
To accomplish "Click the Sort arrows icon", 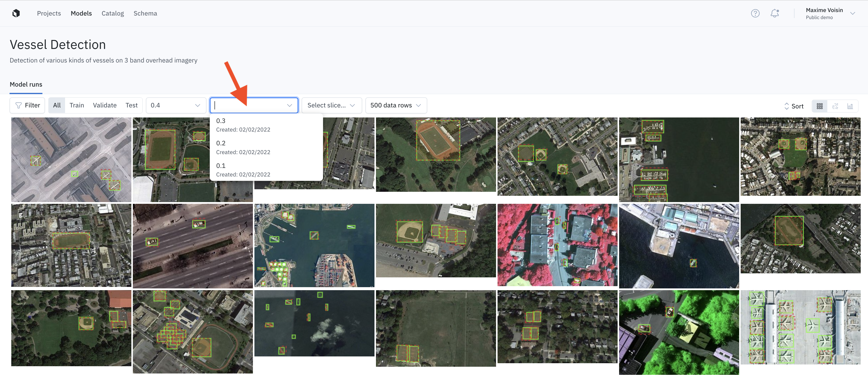I will (x=786, y=106).
